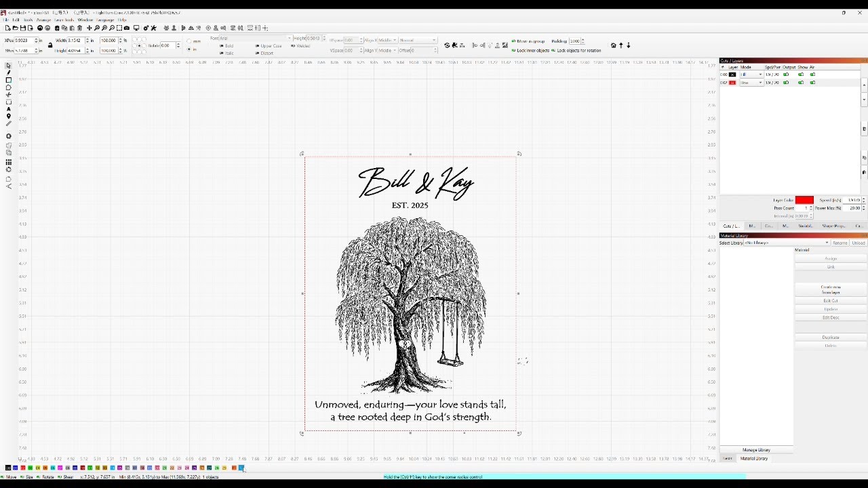Click the Zoom to frame selection icon
The image size is (868, 488).
coord(119,28)
